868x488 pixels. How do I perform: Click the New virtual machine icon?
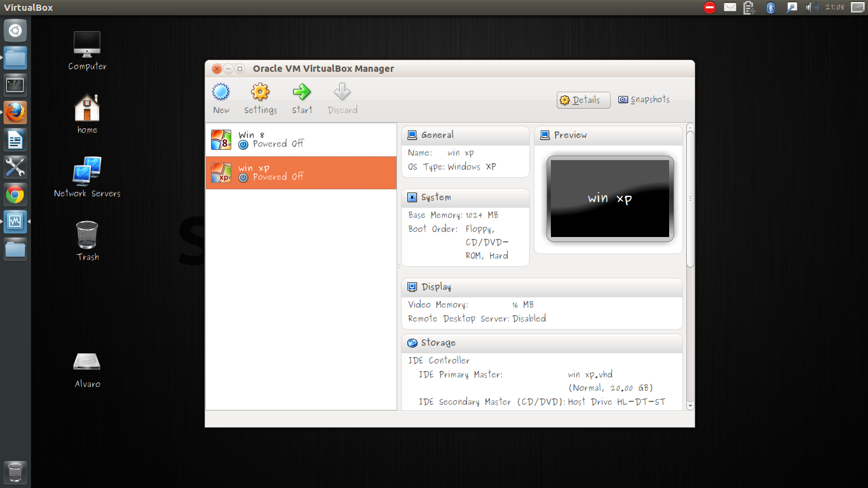click(x=220, y=93)
